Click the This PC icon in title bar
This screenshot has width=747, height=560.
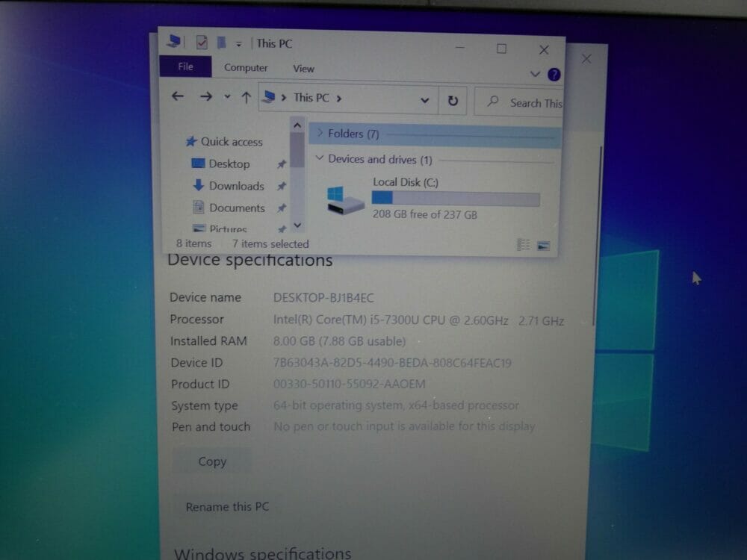coord(174,41)
